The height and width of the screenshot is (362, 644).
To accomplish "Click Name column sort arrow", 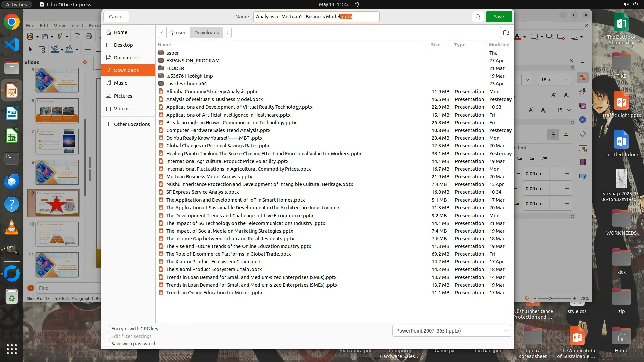I will click(x=424, y=45).
